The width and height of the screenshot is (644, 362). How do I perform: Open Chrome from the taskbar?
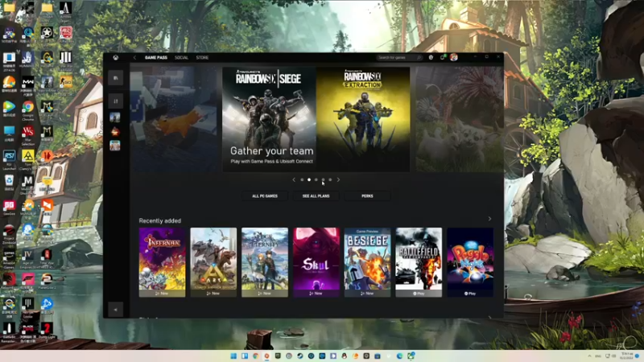[x=256, y=356]
